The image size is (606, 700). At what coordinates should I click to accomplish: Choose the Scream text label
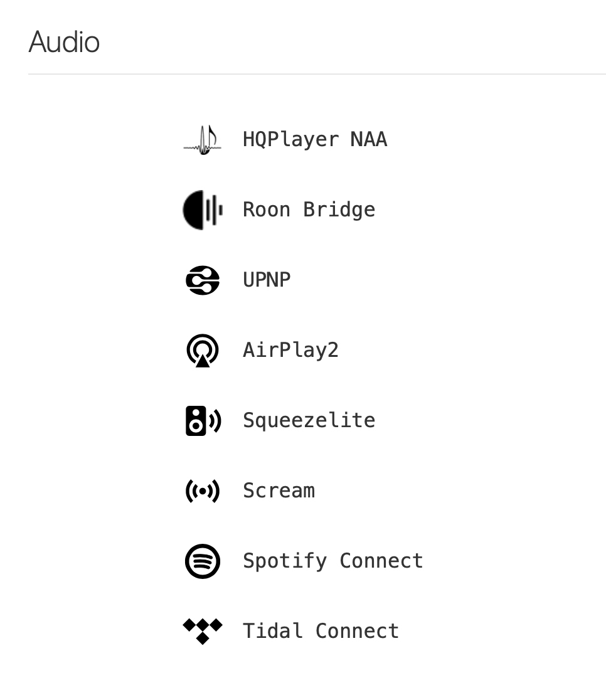point(279,491)
